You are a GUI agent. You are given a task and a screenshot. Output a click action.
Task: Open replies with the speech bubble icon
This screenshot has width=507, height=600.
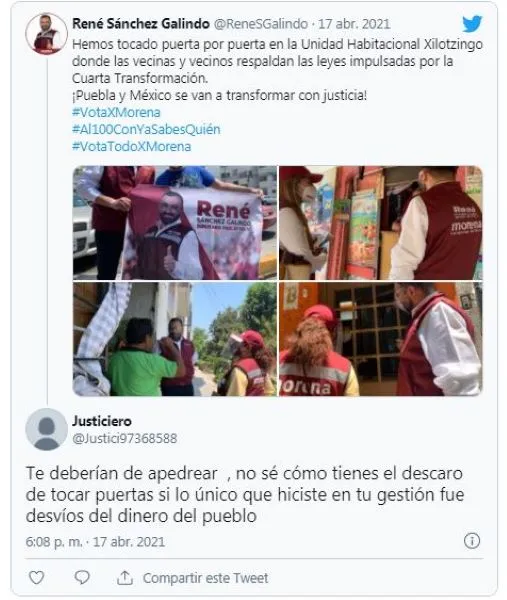tap(82, 577)
